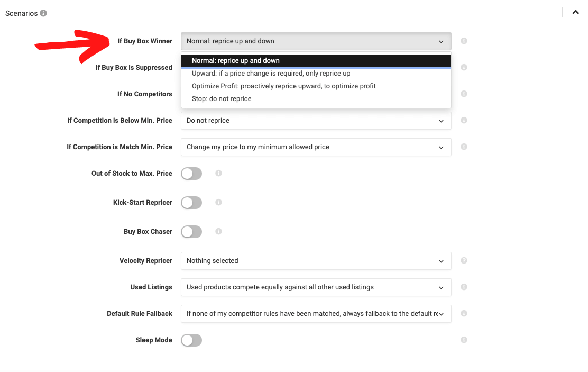Enable Out of Stock to Max. Price toggle
Image resolution: width=588 pixels, height=372 pixels.
(x=191, y=174)
